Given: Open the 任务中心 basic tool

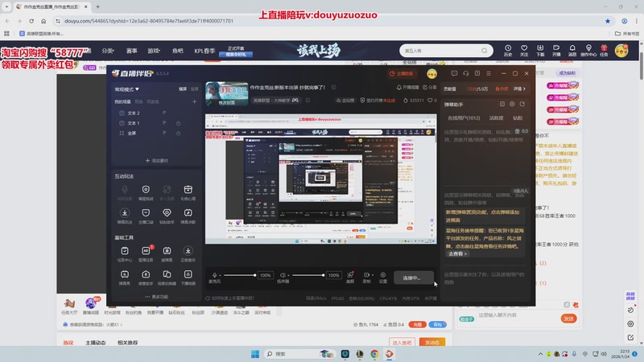Looking at the screenshot, I should click(x=125, y=254).
